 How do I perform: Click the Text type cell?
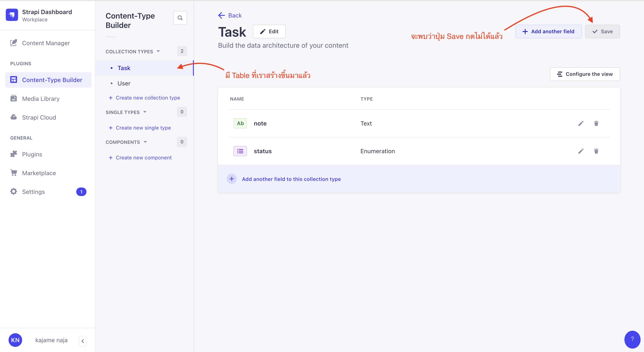(366, 123)
